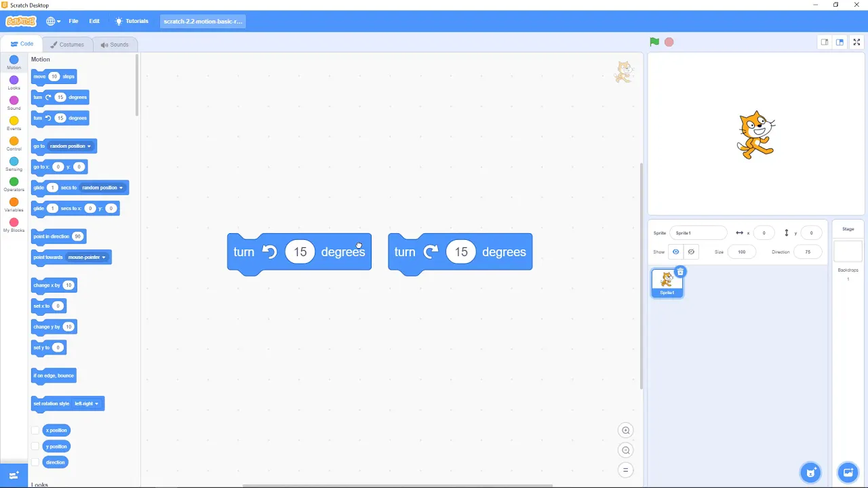868x488 pixels.
Task: Enable the y position checkbox
Action: [35, 447]
